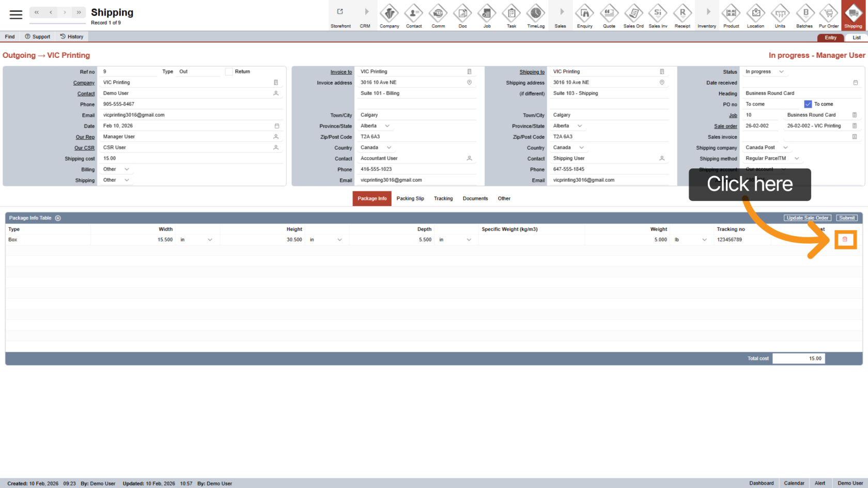Open the Shipping company dropdown
The image size is (868, 488).
click(785, 148)
